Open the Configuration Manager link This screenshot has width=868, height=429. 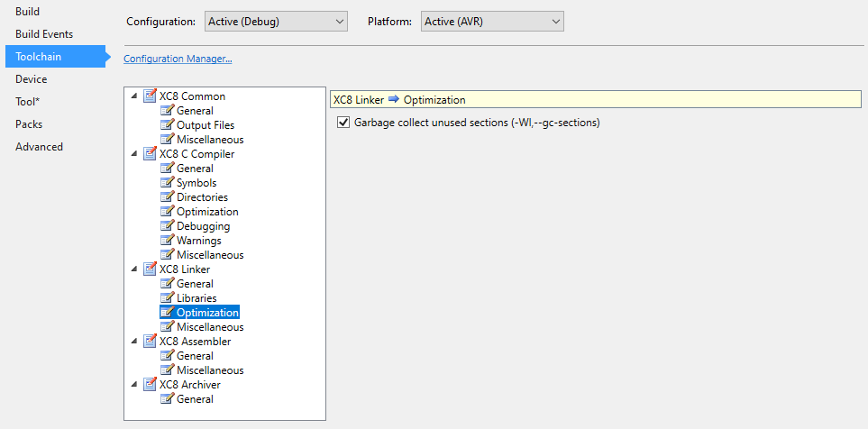[178, 59]
